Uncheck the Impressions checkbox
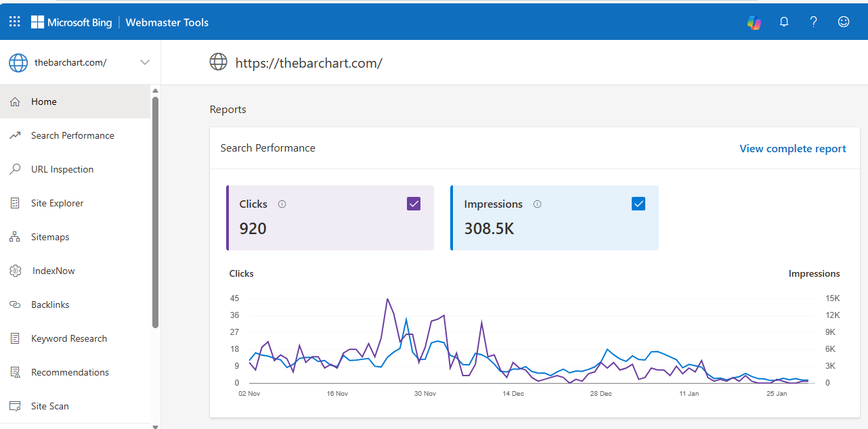Viewport: 868px width, 429px height. (638, 204)
